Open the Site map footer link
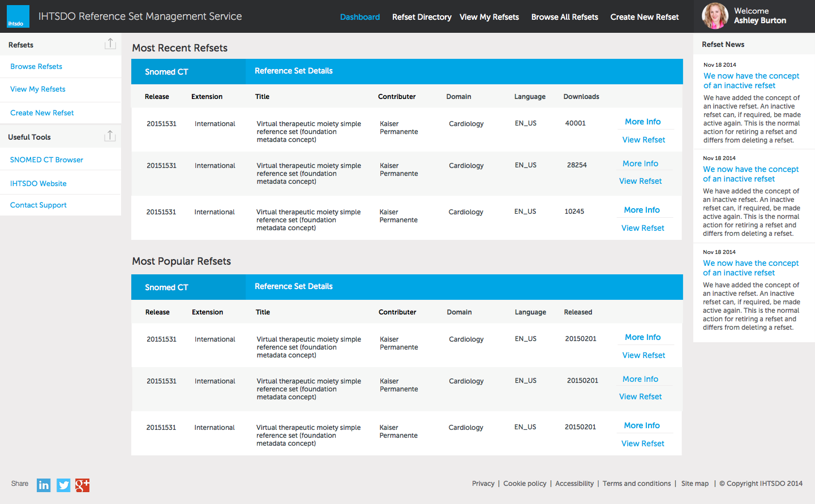The image size is (815, 504). coord(695,484)
